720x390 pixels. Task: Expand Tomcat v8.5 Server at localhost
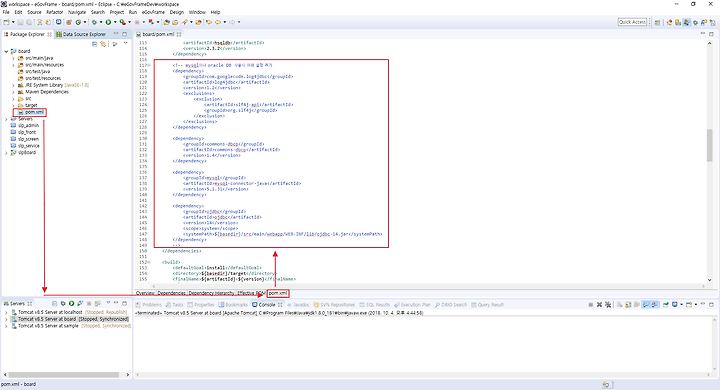[6, 312]
